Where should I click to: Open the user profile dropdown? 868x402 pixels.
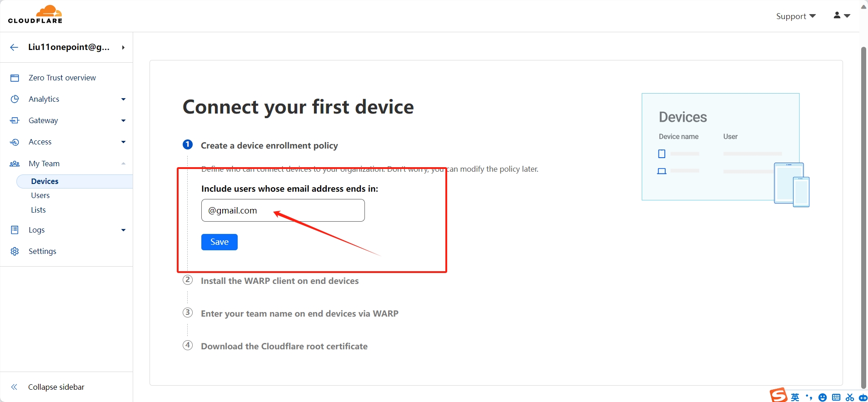click(x=842, y=15)
